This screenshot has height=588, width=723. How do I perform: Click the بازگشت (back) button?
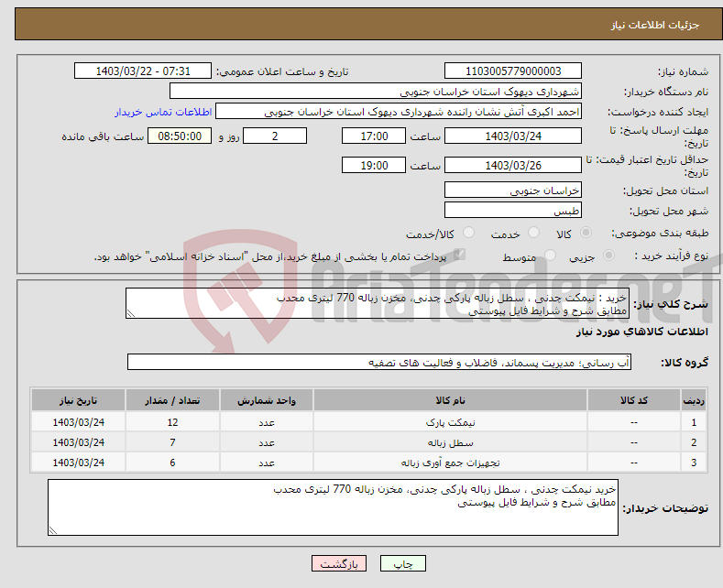tap(338, 563)
